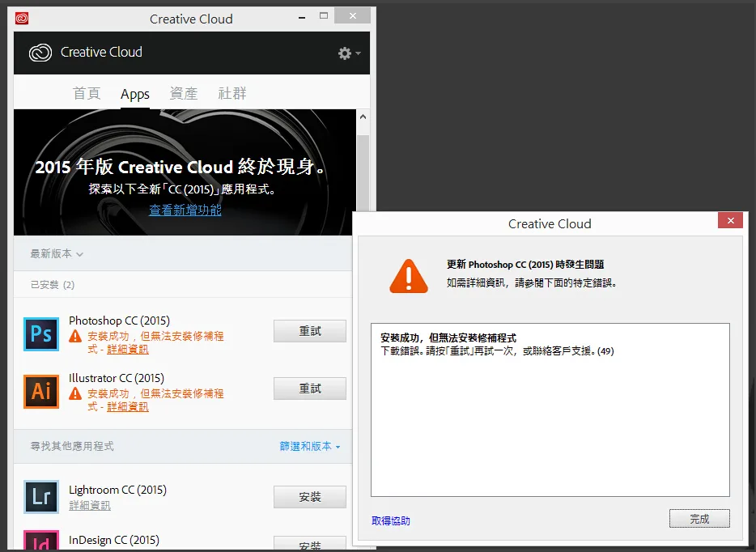The height and width of the screenshot is (552, 756).
Task: Expand the 最新版本 dropdown
Action: pos(57,253)
